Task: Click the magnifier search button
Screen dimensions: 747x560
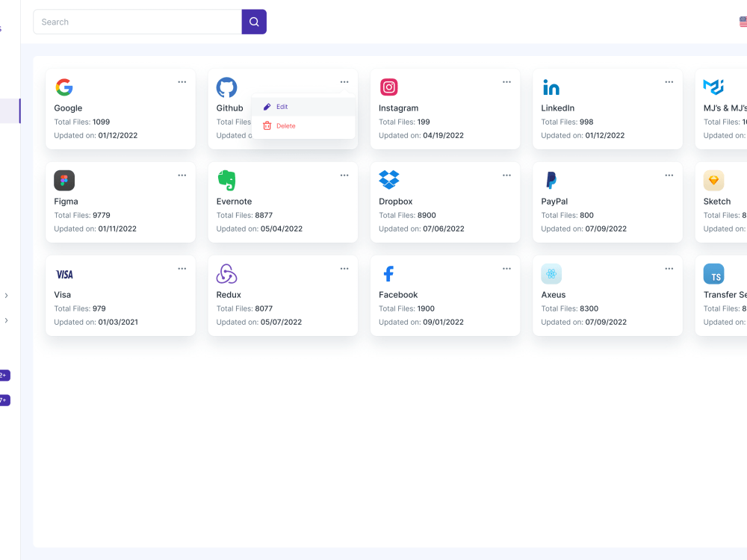Action: pos(254,22)
